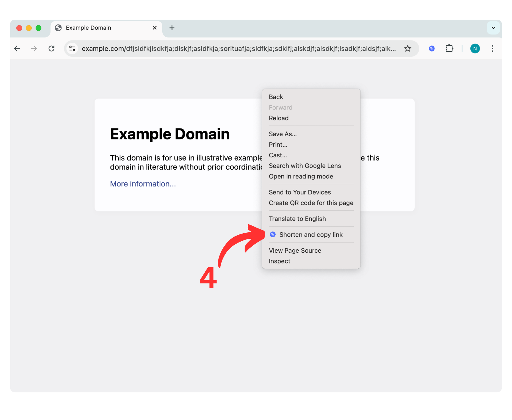Open the Extensions puzzle piece icon
This screenshot has height=420, width=512.
tap(449, 48)
